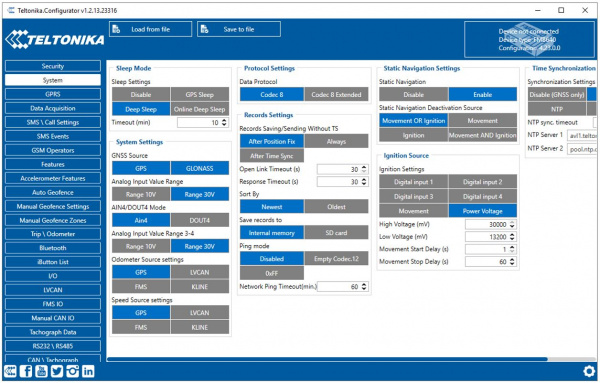The height and width of the screenshot is (383, 600).
Task: Set Sleep Mode to Disable
Action: [141, 95]
